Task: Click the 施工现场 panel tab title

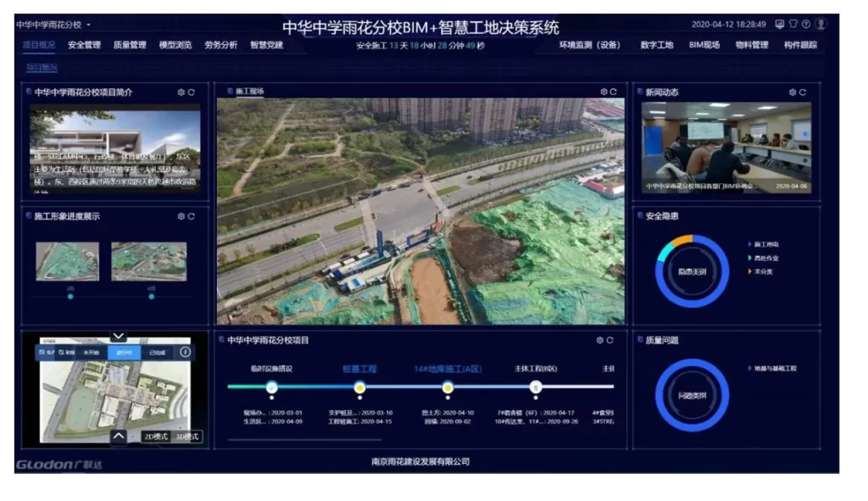Action: coord(250,92)
